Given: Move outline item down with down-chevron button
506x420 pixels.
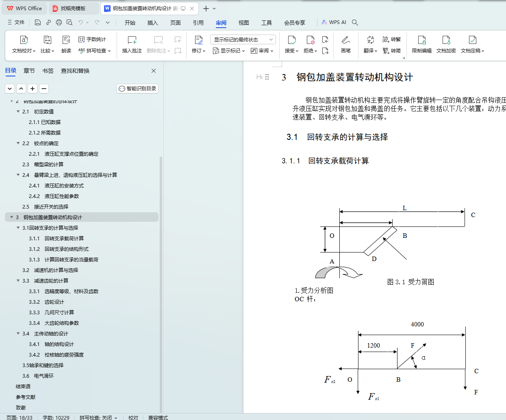Looking at the screenshot, I should (x=10, y=89).
